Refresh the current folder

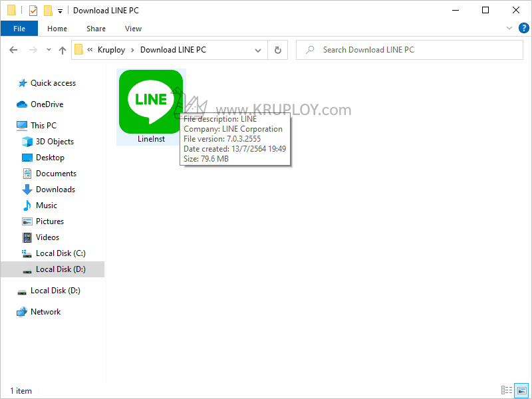(277, 51)
